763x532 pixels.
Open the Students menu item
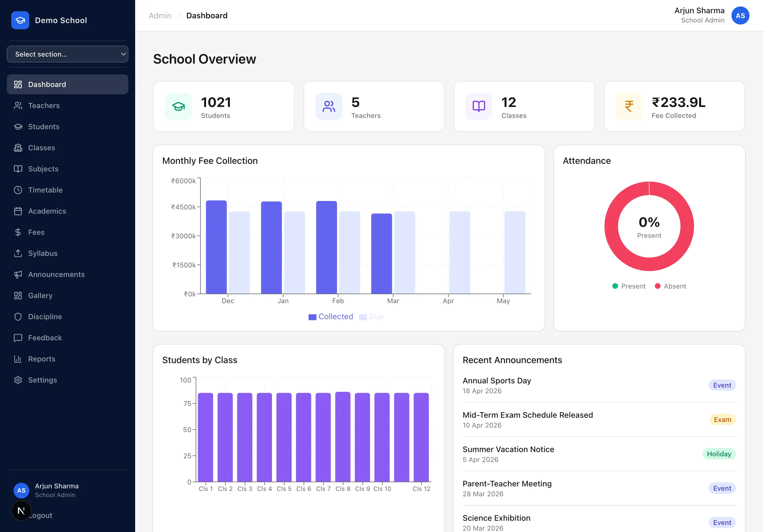pos(68,127)
